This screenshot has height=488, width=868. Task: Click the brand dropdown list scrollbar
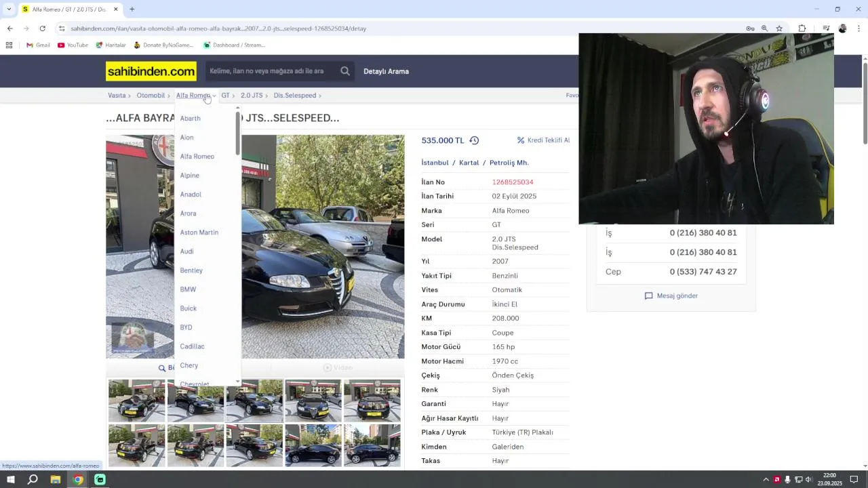238,133
